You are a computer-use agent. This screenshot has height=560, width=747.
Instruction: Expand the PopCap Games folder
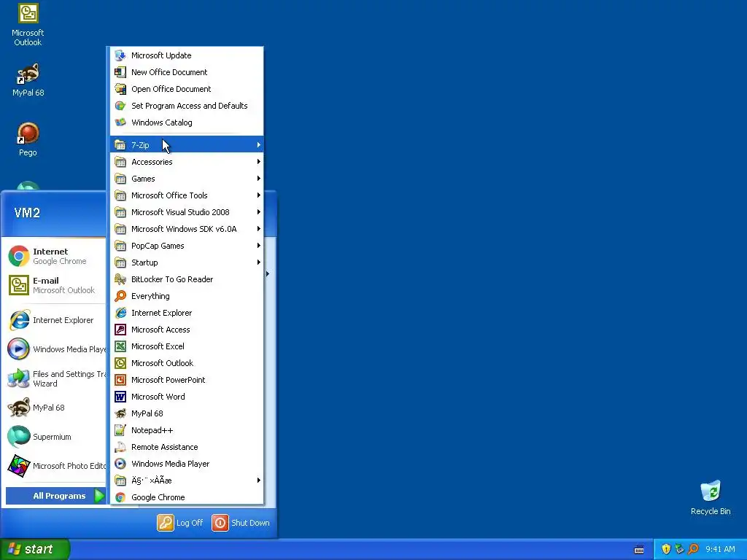(x=187, y=246)
